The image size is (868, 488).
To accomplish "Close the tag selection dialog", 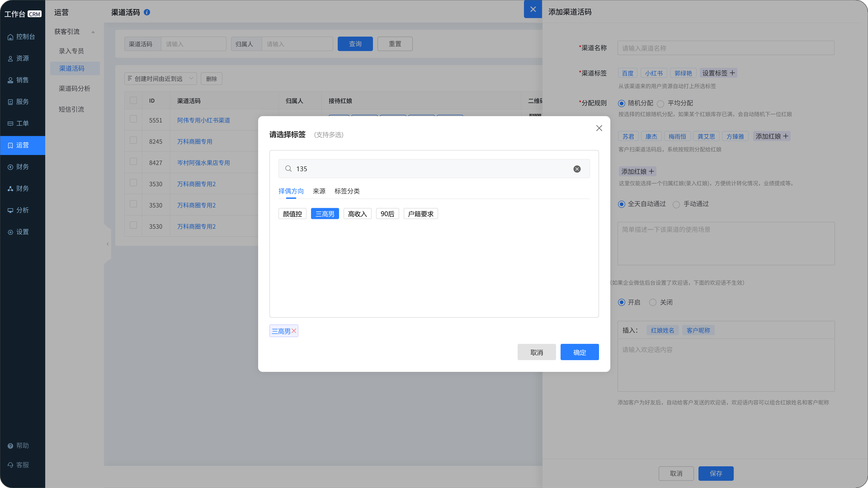I will 599,128.
